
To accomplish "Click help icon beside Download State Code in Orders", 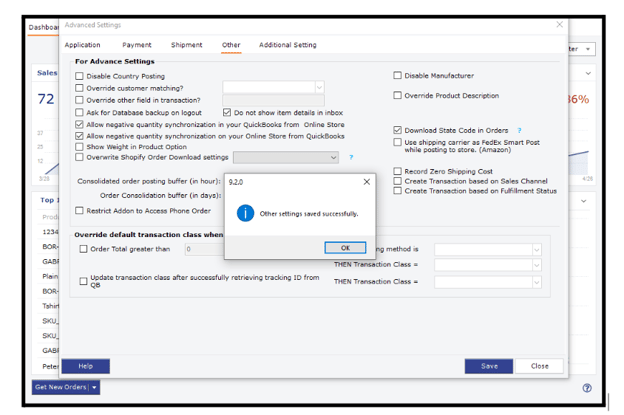I will [x=519, y=130].
